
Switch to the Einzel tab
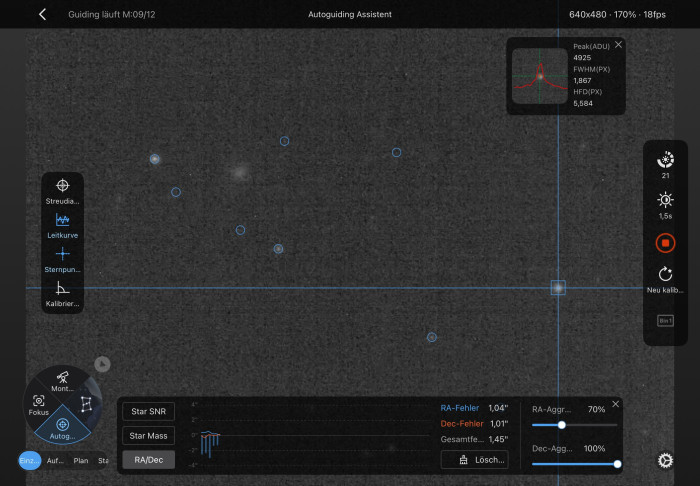tap(29, 461)
